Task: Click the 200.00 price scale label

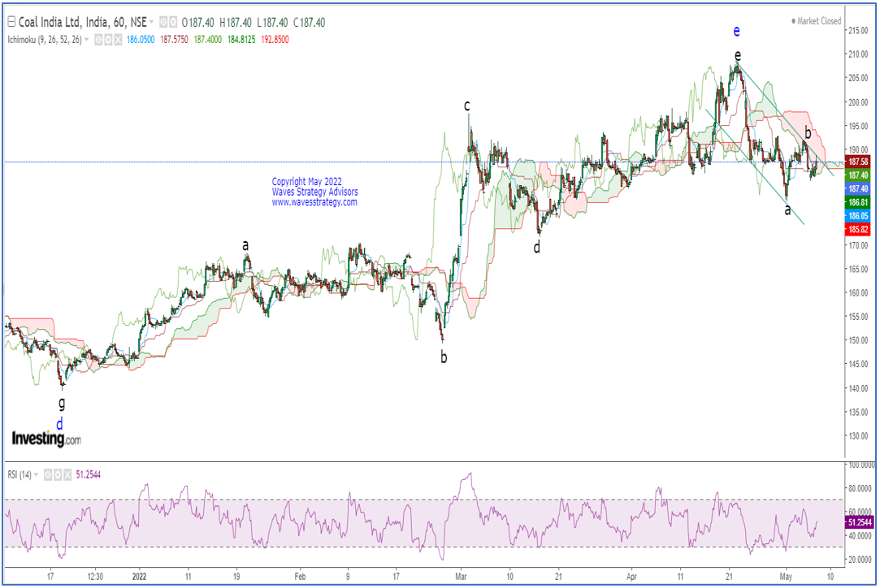Action: point(857,102)
